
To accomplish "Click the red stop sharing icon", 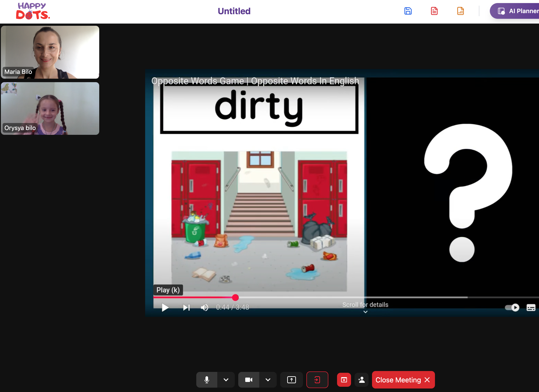I will pos(344,380).
